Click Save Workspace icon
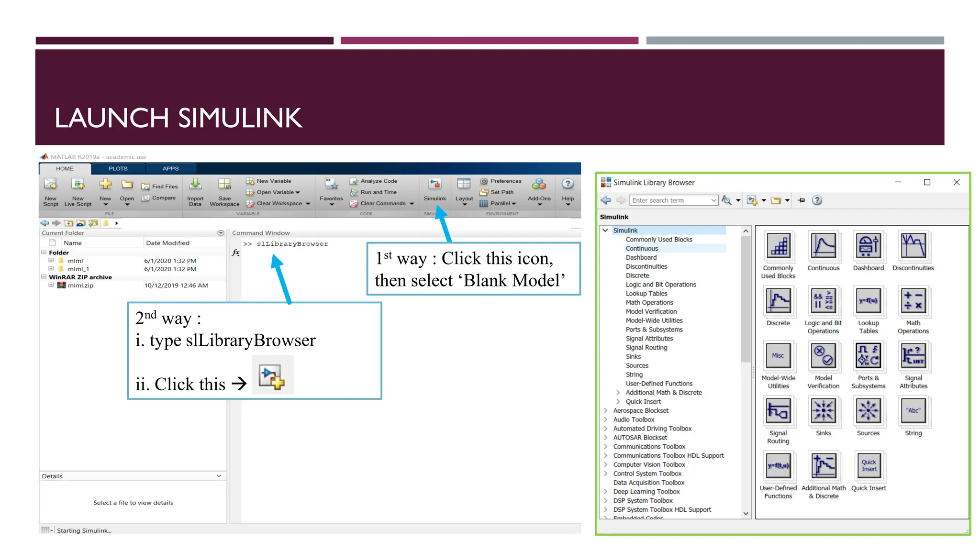This screenshot has width=980, height=551. click(224, 184)
